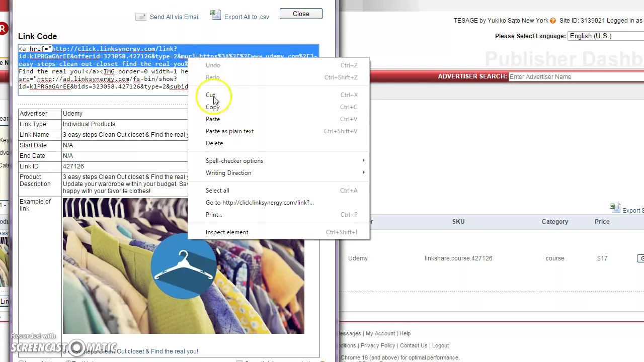Click the Send All via Email envelope icon
The image size is (644, 362).
140,17
